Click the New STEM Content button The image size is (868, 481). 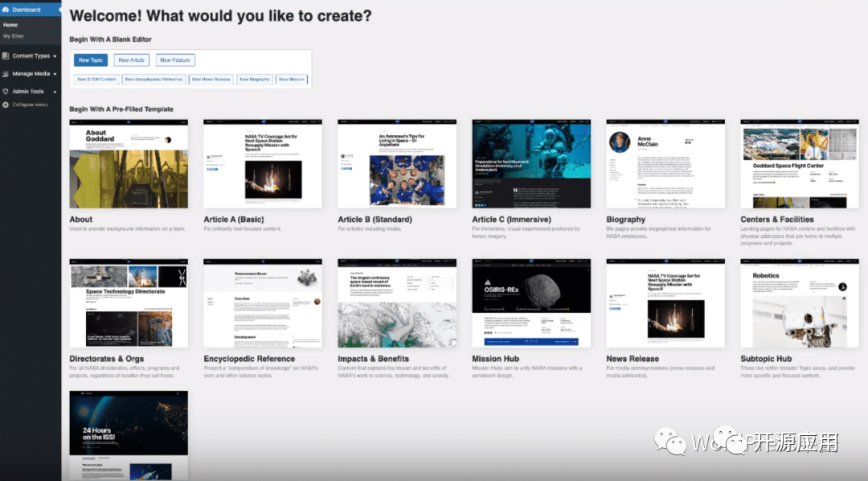(x=96, y=80)
